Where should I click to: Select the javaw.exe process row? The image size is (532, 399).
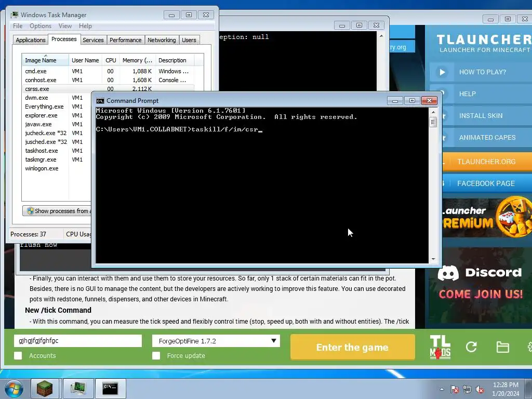(57, 124)
